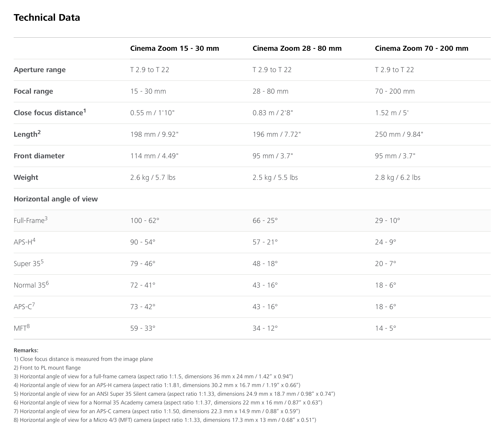Click the 100 - 62° full-frame angle value

(145, 220)
